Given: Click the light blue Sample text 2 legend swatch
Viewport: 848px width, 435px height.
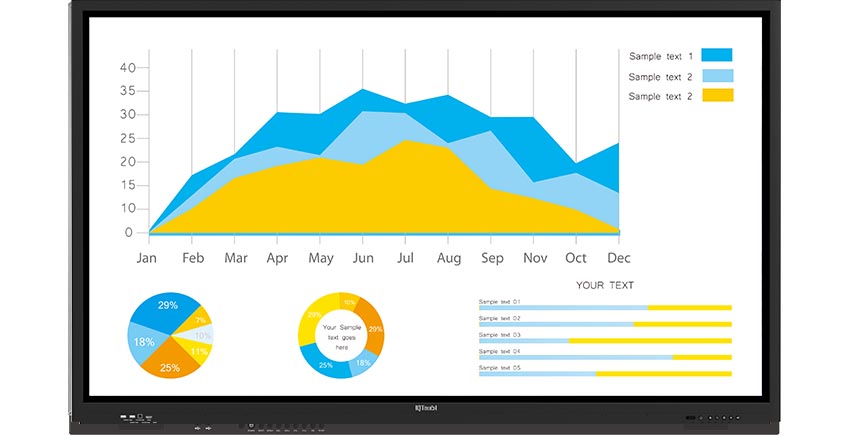Looking at the screenshot, I should point(716,76).
